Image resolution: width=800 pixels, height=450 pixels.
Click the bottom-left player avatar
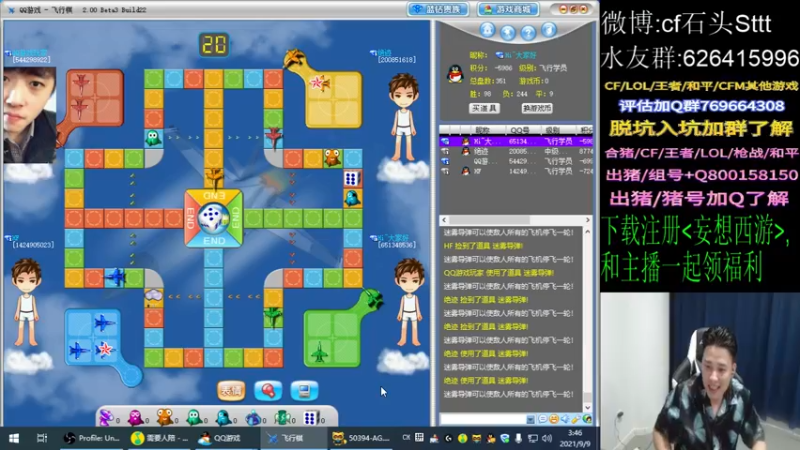[27, 302]
